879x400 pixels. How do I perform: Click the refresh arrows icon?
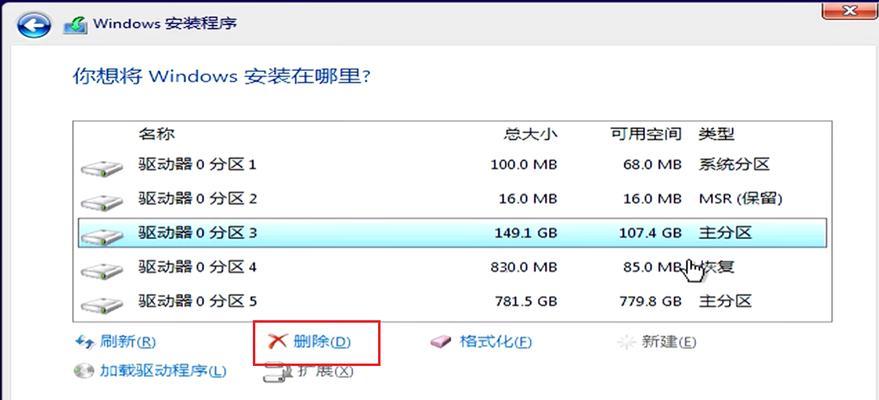[x=85, y=341]
